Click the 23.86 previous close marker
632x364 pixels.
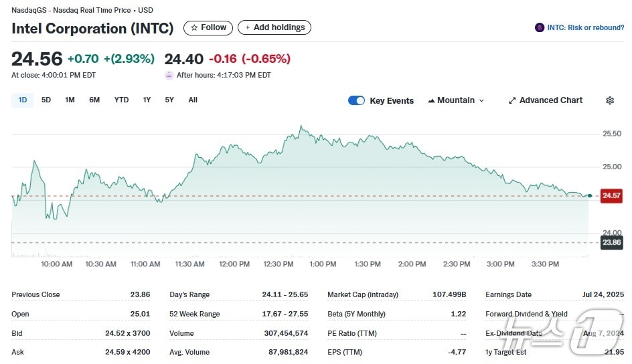(611, 242)
